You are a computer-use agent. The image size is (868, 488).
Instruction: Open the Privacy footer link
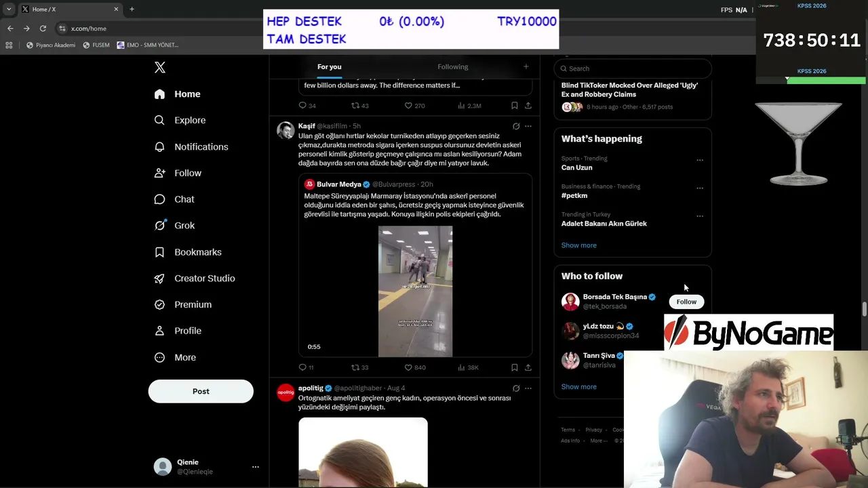click(594, 430)
